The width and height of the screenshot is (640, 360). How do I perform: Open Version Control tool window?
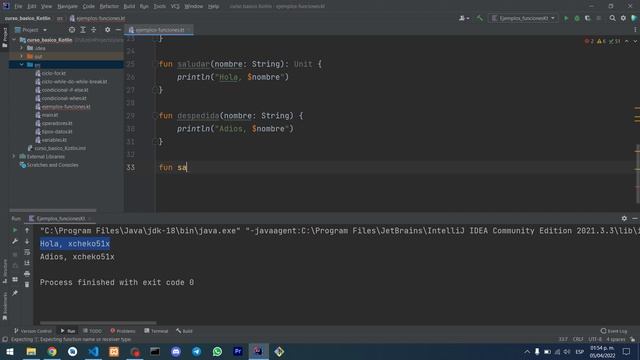click(33, 331)
